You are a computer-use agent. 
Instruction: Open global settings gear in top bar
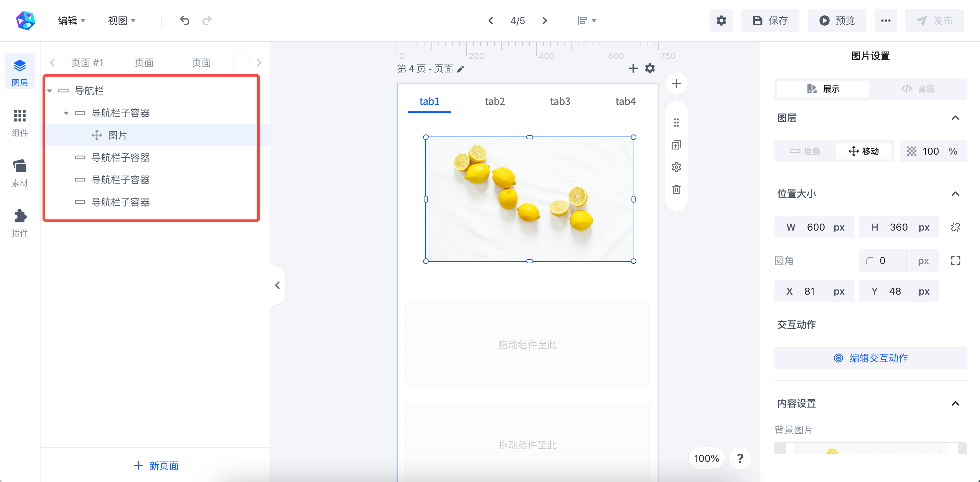pos(721,21)
